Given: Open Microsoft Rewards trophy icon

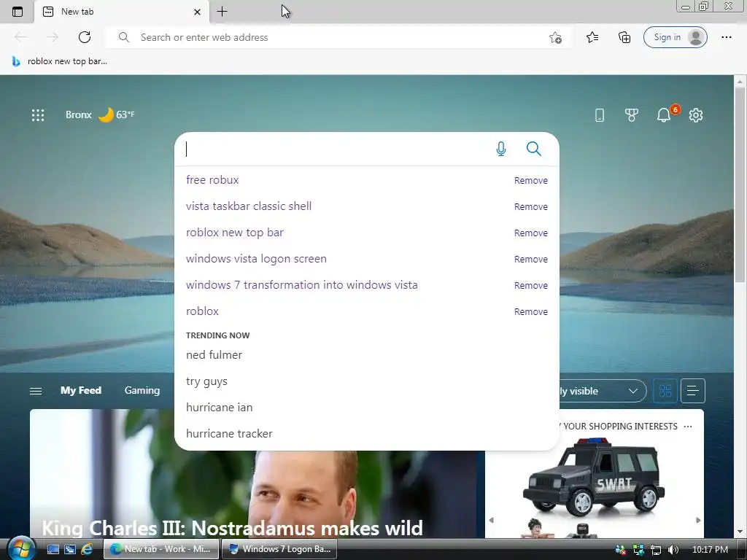Looking at the screenshot, I should tap(631, 114).
